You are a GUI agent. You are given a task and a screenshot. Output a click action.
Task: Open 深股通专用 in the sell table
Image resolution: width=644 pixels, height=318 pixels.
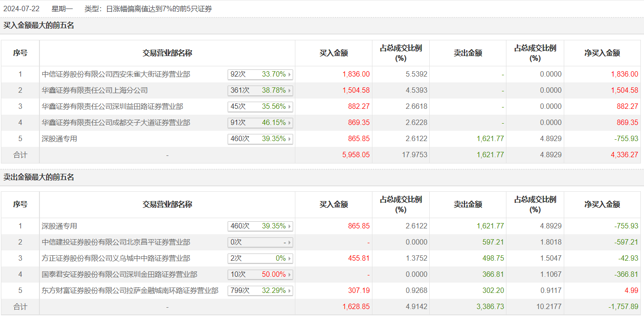[60, 226]
